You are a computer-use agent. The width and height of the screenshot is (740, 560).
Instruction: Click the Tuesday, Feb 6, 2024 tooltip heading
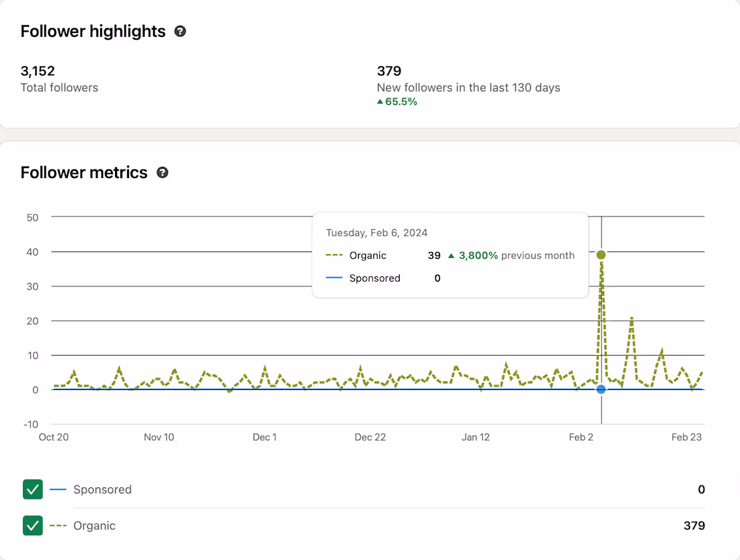point(377,233)
